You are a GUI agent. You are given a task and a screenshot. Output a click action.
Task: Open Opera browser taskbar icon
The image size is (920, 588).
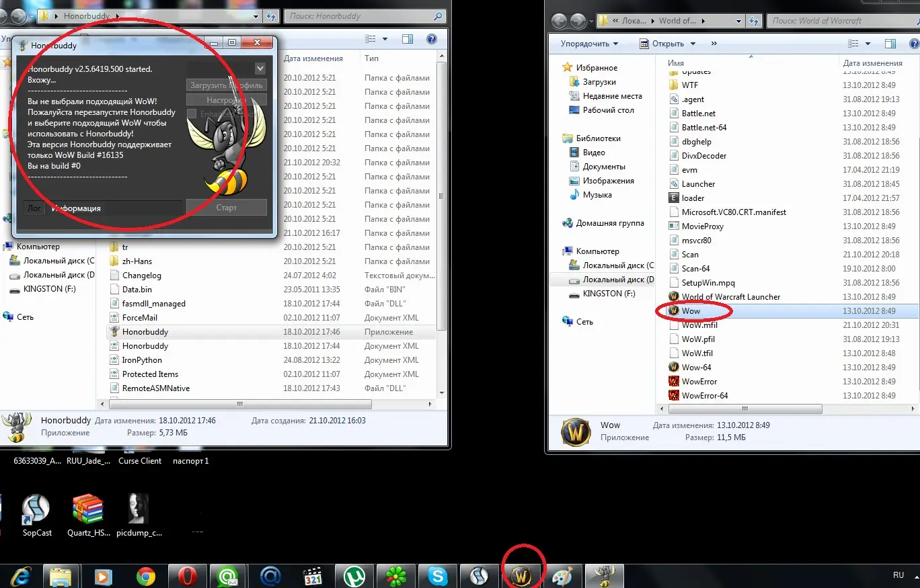click(187, 576)
